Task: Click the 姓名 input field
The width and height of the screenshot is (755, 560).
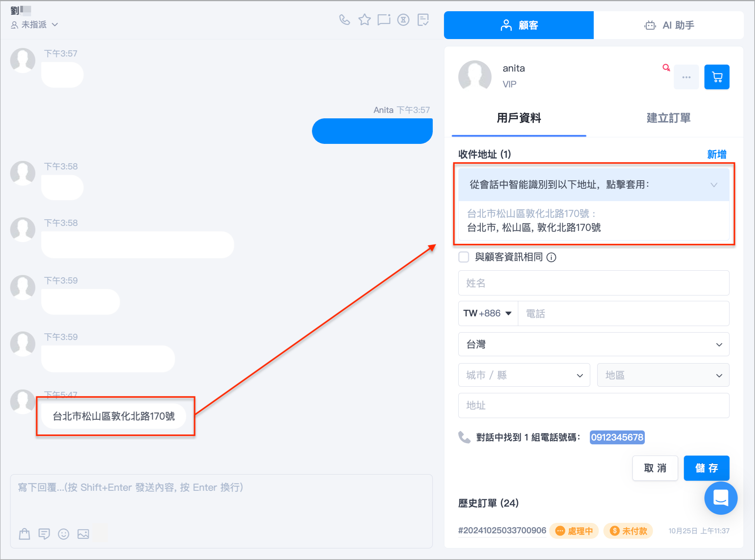Action: [x=594, y=283]
